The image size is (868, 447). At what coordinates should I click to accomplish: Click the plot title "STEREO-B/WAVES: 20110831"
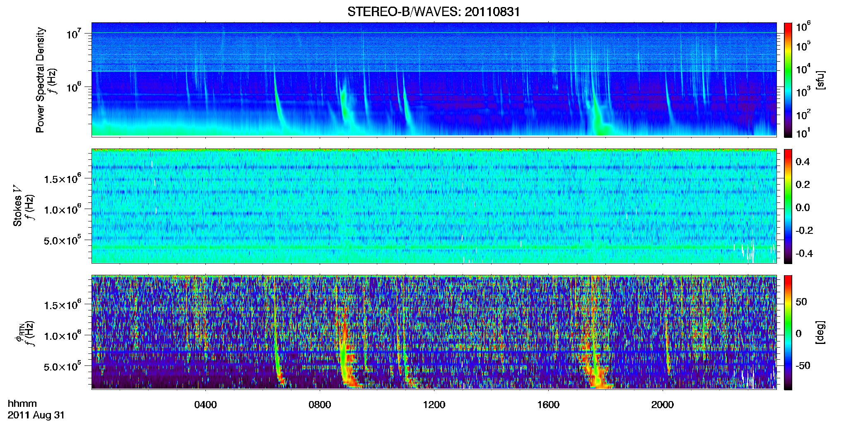click(434, 12)
